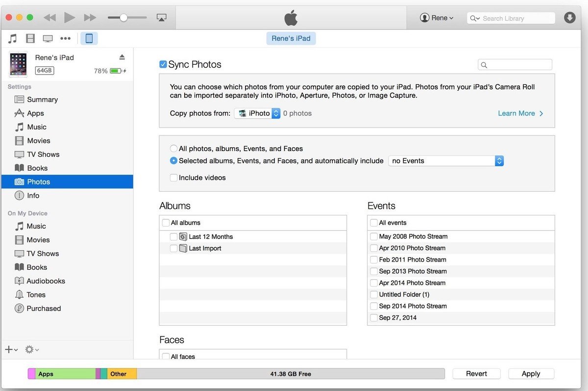
Task: Enable the Include videos checkbox
Action: [x=173, y=178]
